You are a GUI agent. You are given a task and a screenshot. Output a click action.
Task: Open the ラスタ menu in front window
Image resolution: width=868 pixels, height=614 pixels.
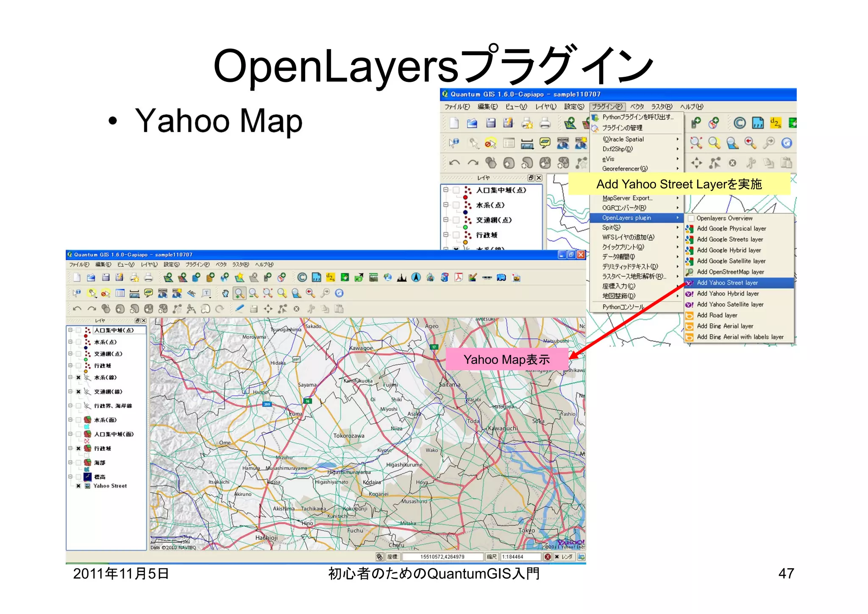coord(240,265)
